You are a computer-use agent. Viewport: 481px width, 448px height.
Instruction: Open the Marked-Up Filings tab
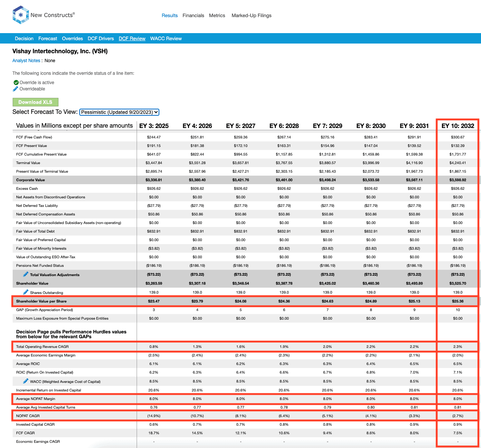[252, 16]
